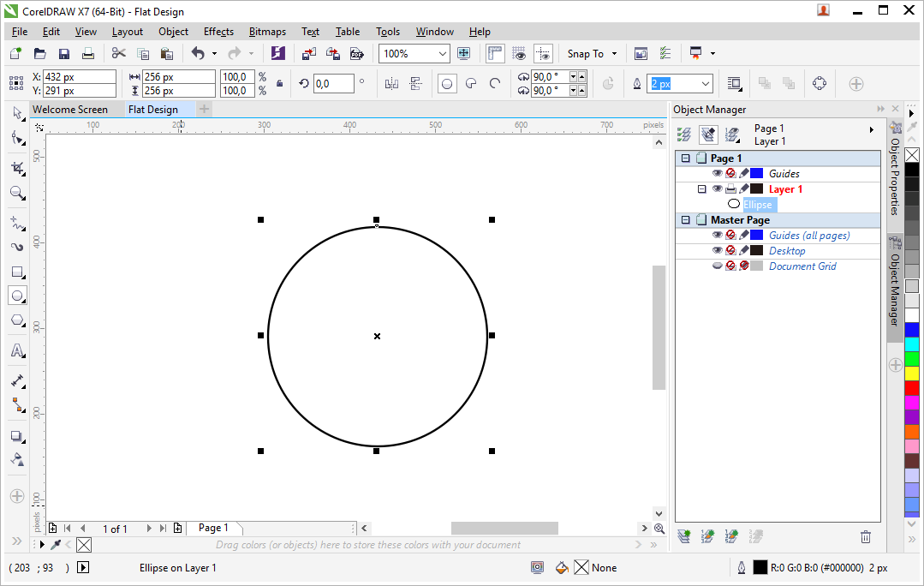Select the Zoom tool
This screenshot has width=924, height=586.
(x=17, y=194)
